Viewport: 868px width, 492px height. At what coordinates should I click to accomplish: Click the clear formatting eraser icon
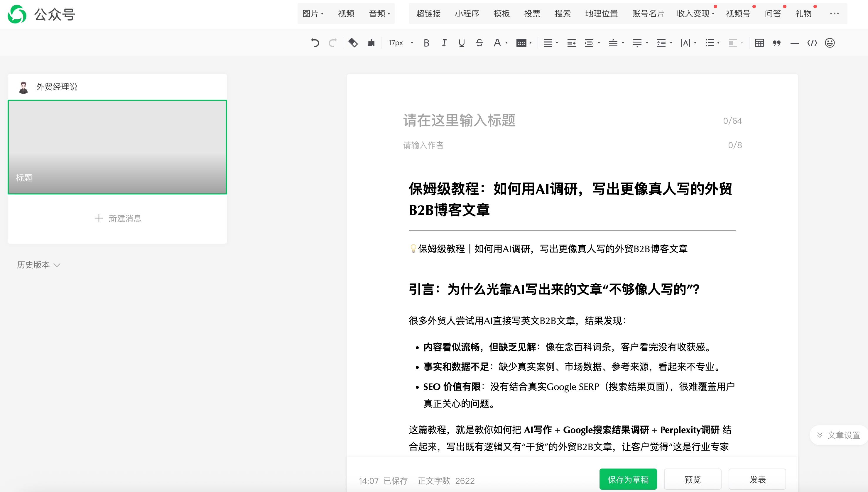coord(353,43)
